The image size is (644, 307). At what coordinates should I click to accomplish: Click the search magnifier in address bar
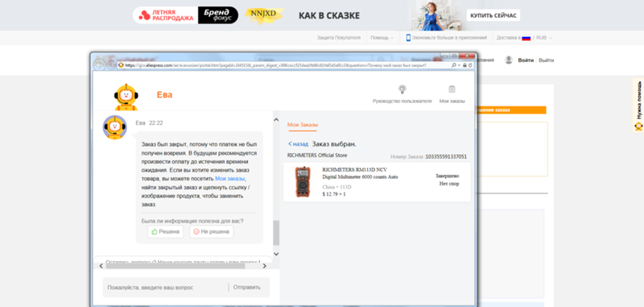(x=454, y=65)
